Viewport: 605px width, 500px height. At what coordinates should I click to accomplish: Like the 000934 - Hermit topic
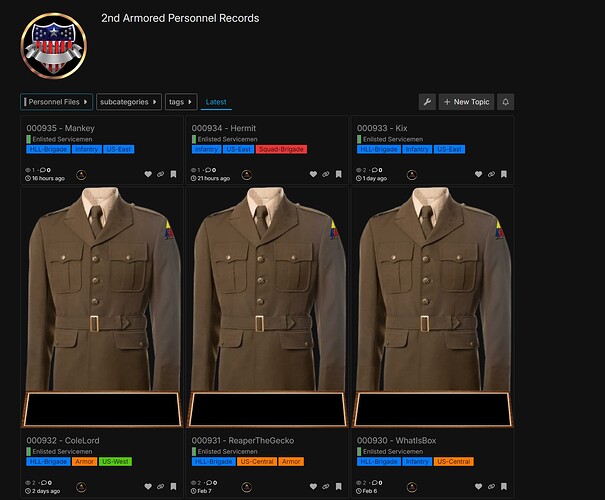[x=313, y=174]
